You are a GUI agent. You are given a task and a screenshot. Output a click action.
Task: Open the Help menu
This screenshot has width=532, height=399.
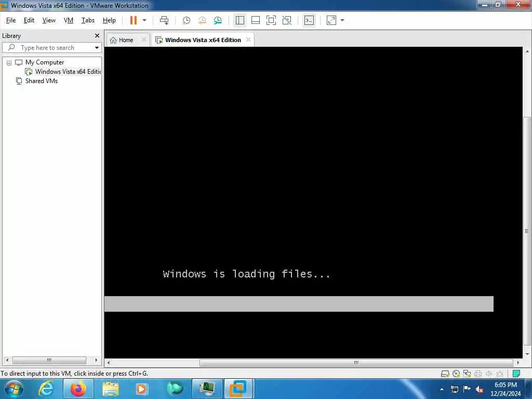point(109,20)
